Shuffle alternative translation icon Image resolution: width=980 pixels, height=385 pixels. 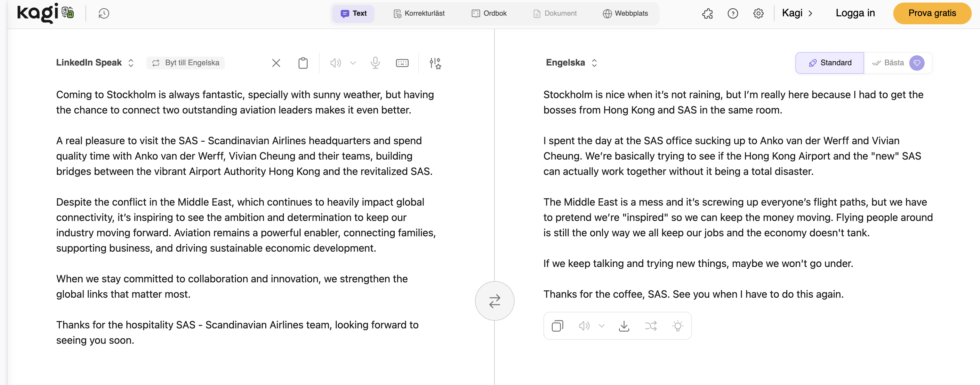coord(651,326)
